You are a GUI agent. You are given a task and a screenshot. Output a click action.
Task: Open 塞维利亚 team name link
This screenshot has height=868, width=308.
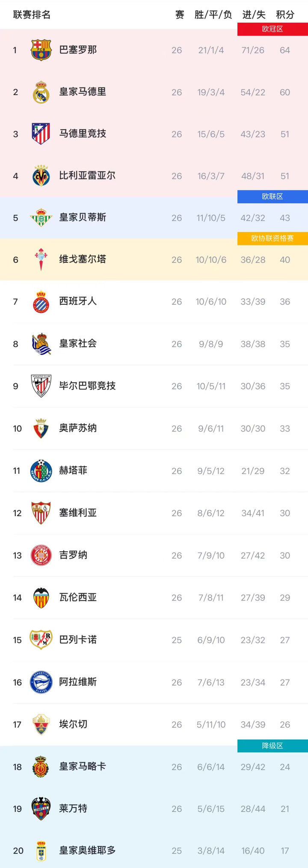[x=78, y=513]
